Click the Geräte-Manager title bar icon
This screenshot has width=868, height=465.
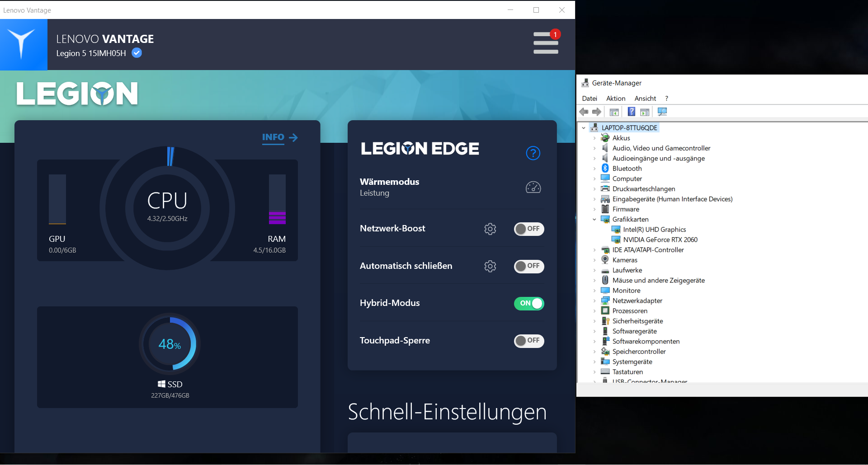[585, 83]
